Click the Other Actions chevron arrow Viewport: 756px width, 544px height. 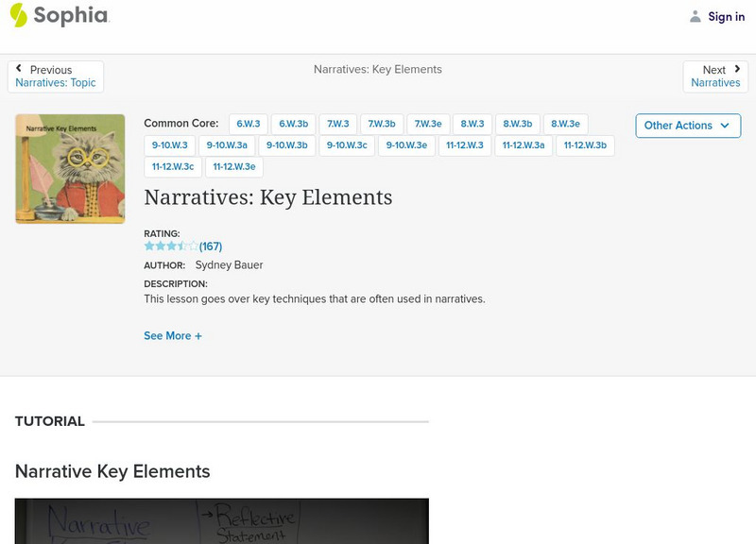point(725,126)
